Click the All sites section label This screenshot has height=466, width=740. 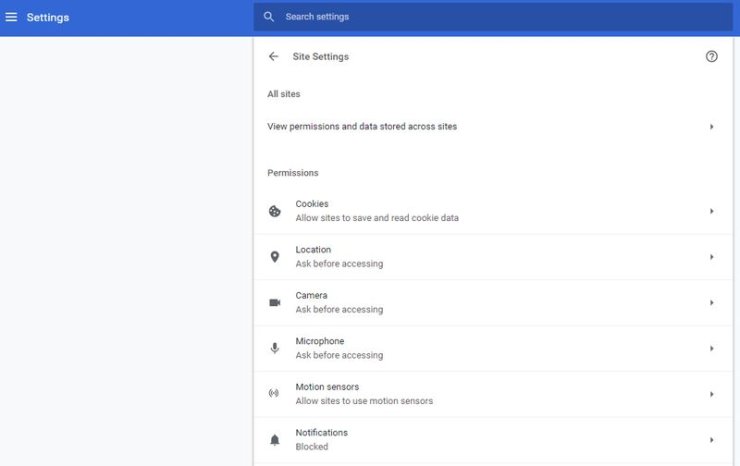click(284, 94)
